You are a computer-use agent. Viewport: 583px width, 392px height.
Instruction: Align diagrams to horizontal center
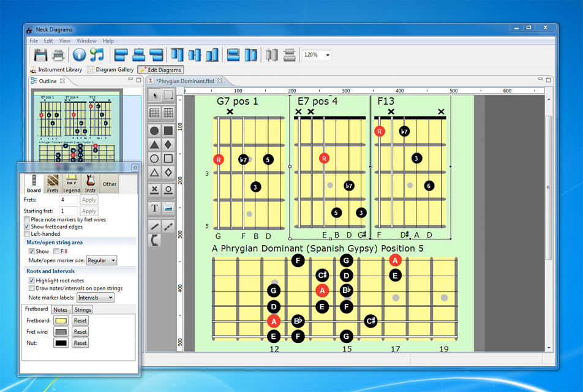(138, 55)
